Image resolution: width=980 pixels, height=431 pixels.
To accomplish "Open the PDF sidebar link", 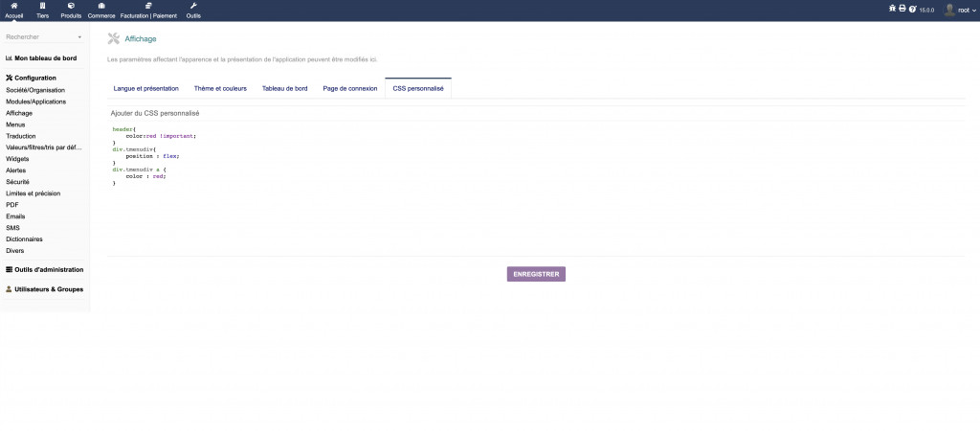I will click(11, 205).
